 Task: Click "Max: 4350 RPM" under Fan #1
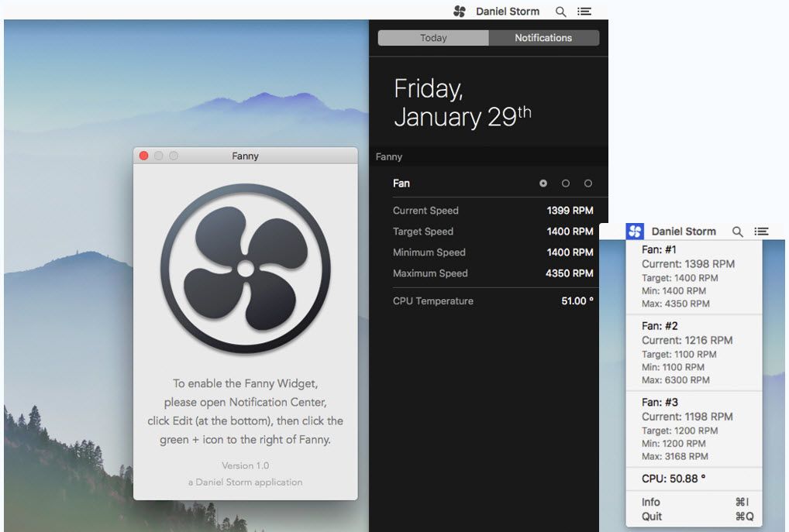(676, 304)
